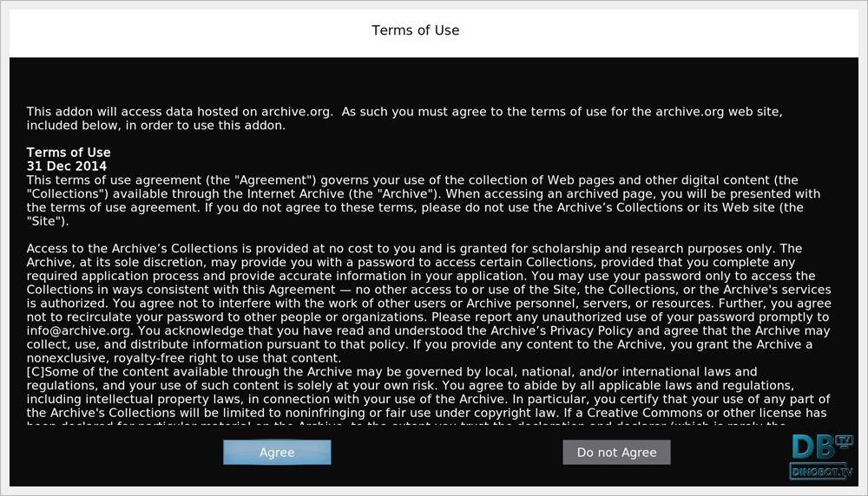Click the 'Terms of Use' dialog title
Viewport: 868px width, 496px height.
click(415, 30)
